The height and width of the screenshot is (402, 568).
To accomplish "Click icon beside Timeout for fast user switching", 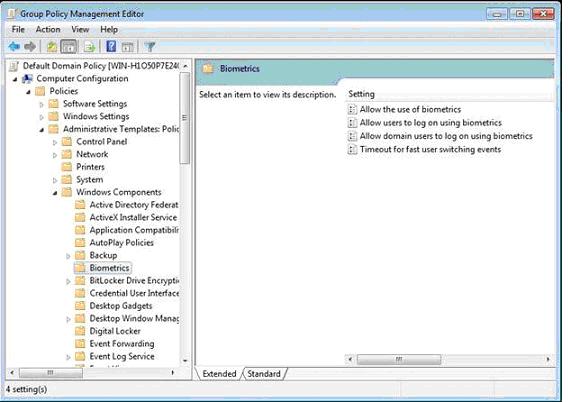I will (352, 150).
